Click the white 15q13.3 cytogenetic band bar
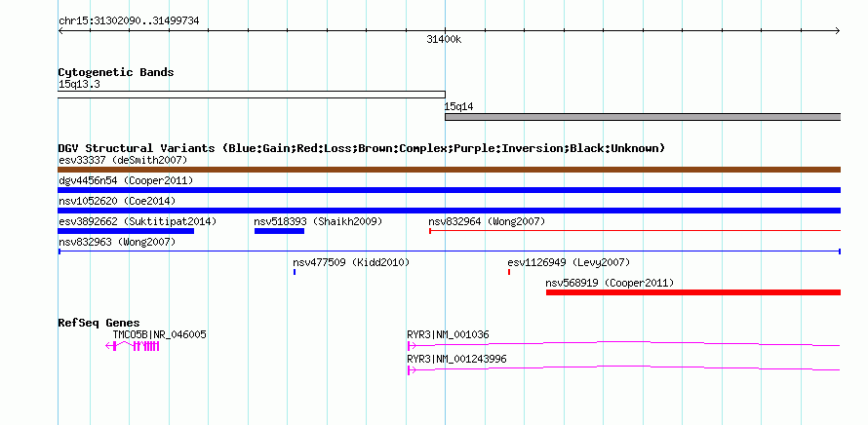 [x=252, y=95]
